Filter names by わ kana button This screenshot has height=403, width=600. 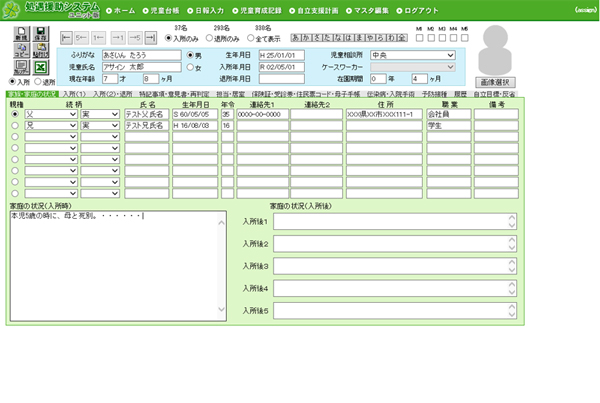click(x=391, y=38)
